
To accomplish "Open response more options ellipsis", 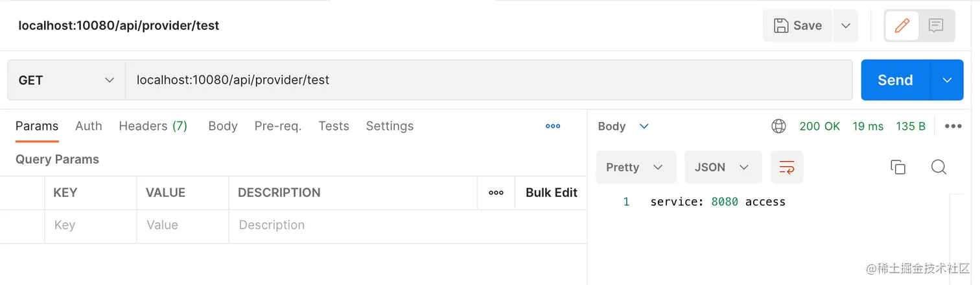I will tap(953, 127).
